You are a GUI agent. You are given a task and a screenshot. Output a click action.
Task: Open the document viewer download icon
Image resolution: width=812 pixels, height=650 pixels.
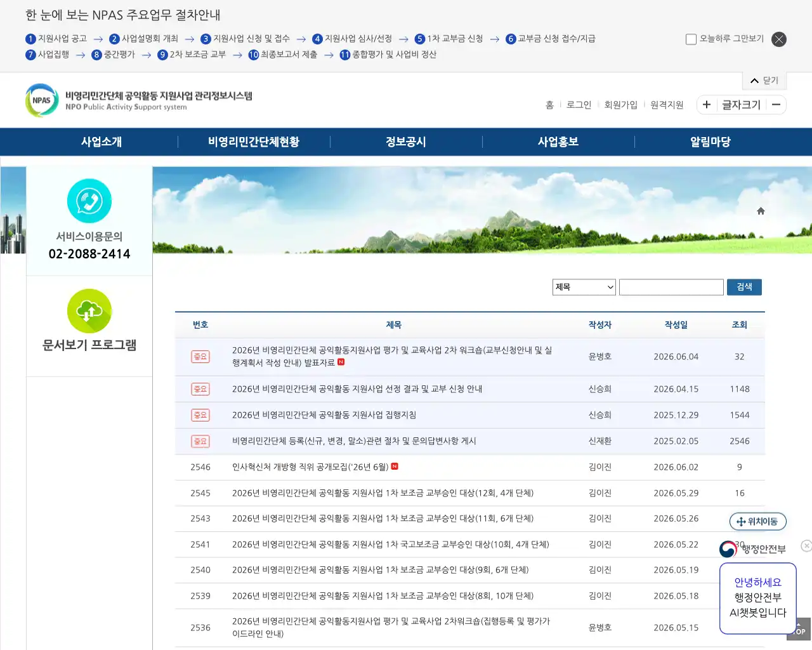coord(89,311)
